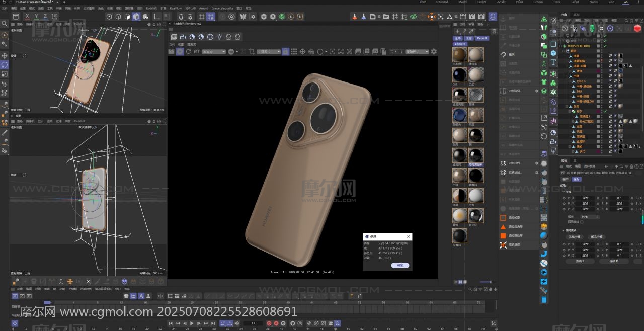This screenshot has width=644, height=331.
Task: Toggle the Y axis lock icon
Action: pos(36,17)
